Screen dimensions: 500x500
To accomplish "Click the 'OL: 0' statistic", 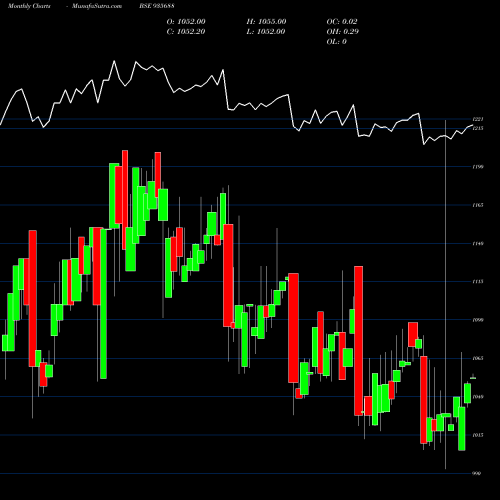I will 337,41.
